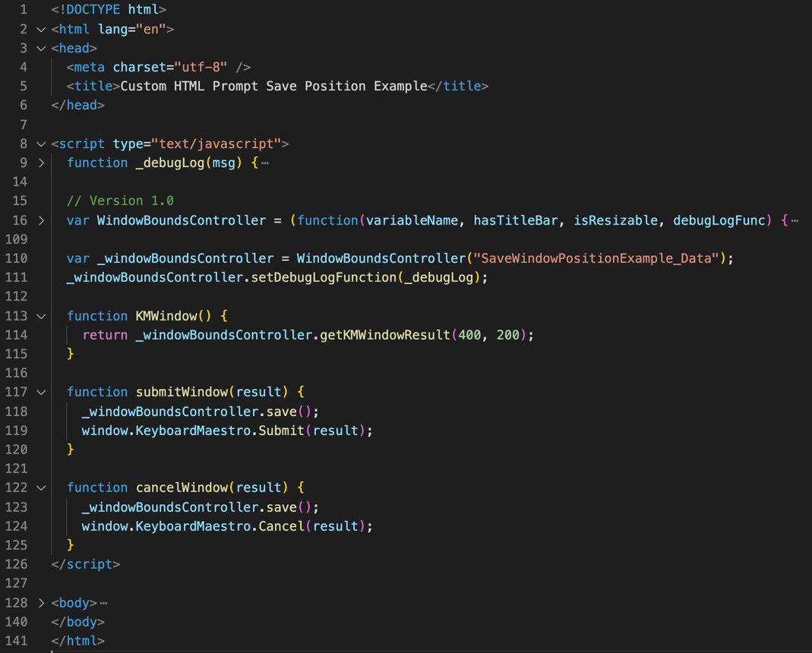
Task: Click line number 1 in gutter
Action: [24, 10]
